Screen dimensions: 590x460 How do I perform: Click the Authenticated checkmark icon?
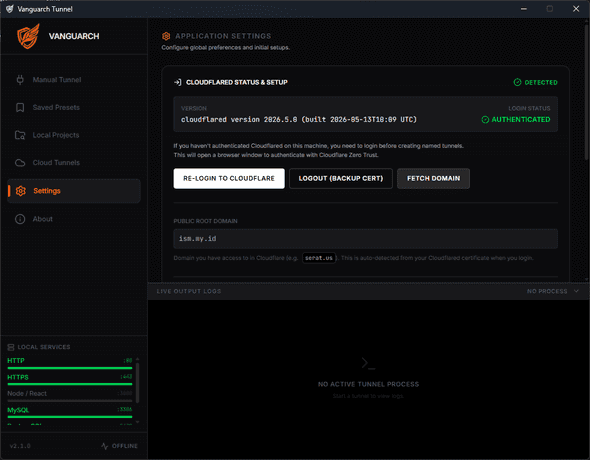pyautogui.click(x=485, y=120)
